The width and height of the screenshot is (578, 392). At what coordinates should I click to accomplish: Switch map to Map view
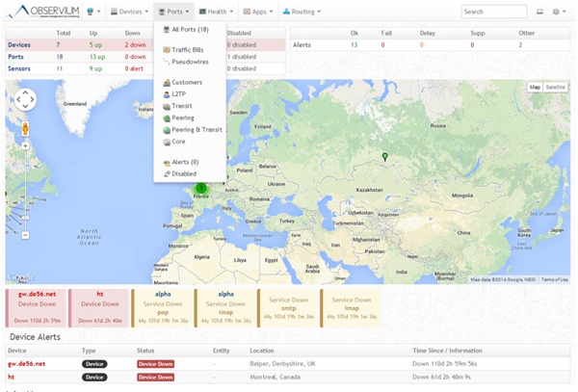pyautogui.click(x=535, y=88)
